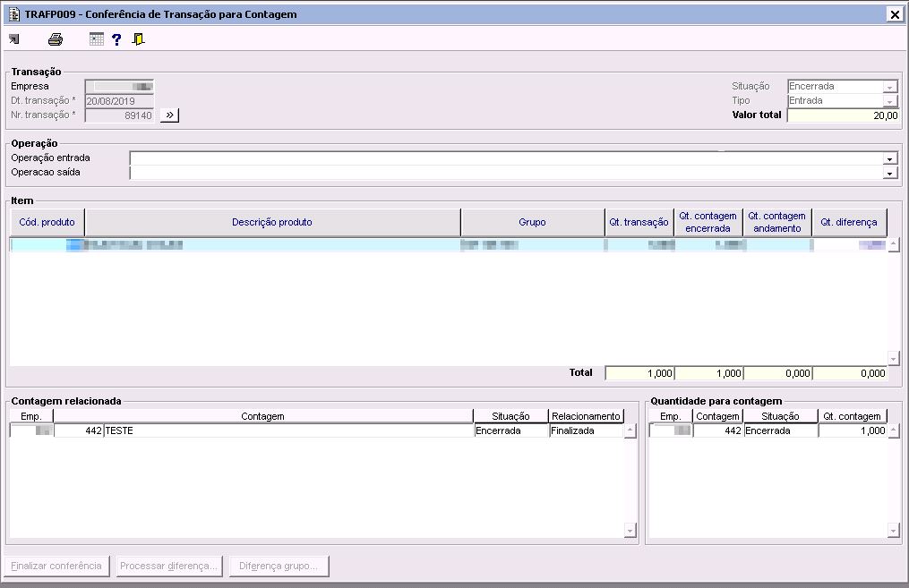
Task: Print using the printer toolbar icon
Action: (x=56, y=39)
